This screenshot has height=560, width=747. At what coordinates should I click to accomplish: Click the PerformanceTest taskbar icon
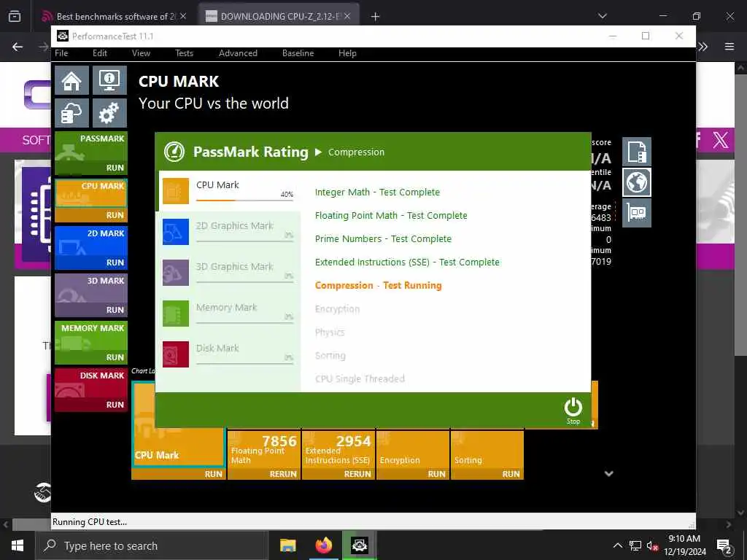click(359, 545)
